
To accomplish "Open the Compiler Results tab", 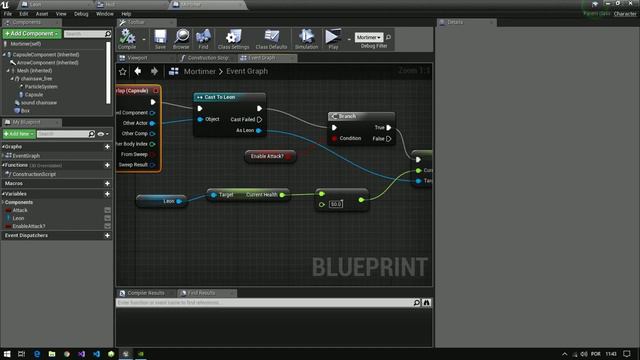I will [x=146, y=293].
